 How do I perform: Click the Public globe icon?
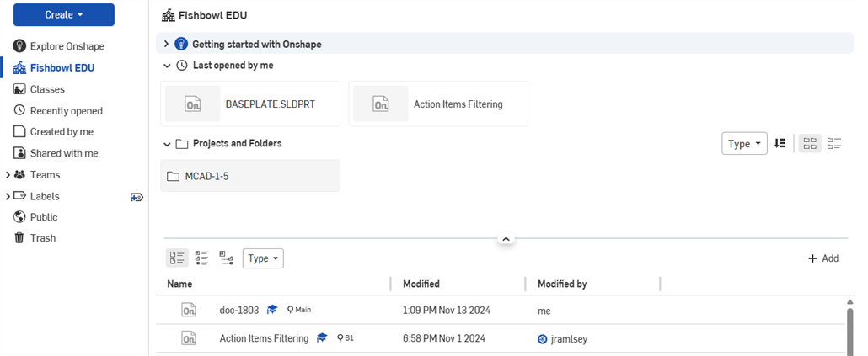(19, 216)
